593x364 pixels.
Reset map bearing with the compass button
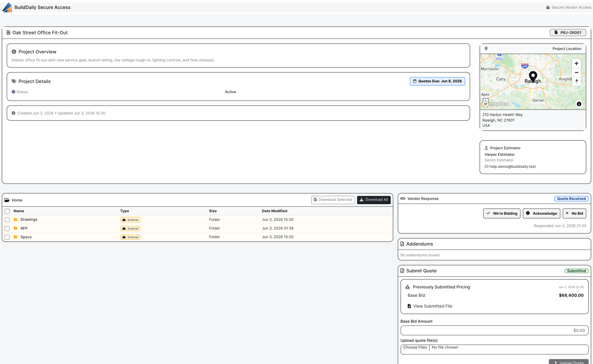[x=576, y=81]
